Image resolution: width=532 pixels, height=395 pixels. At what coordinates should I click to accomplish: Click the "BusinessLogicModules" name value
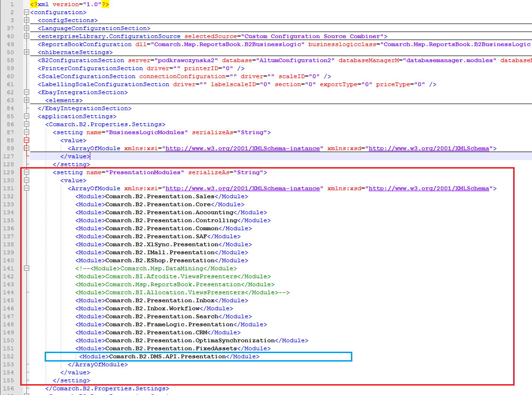[147, 132]
